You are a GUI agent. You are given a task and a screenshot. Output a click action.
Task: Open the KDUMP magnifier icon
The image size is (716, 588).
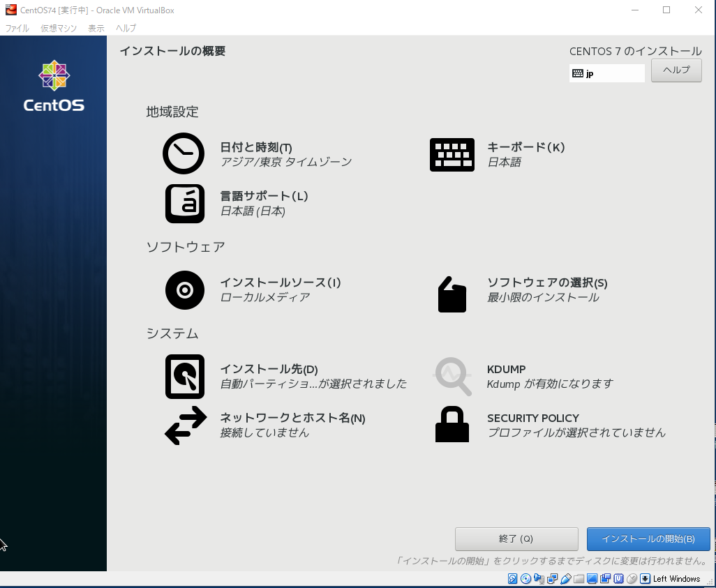(452, 377)
